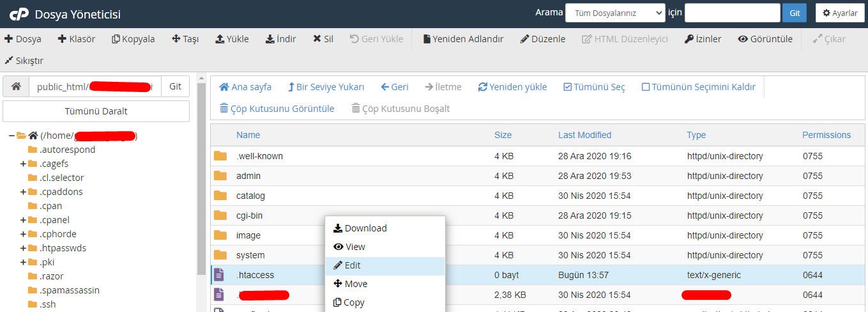Click the .well-known folder icon
This screenshot has height=312, width=868.
[x=220, y=156]
